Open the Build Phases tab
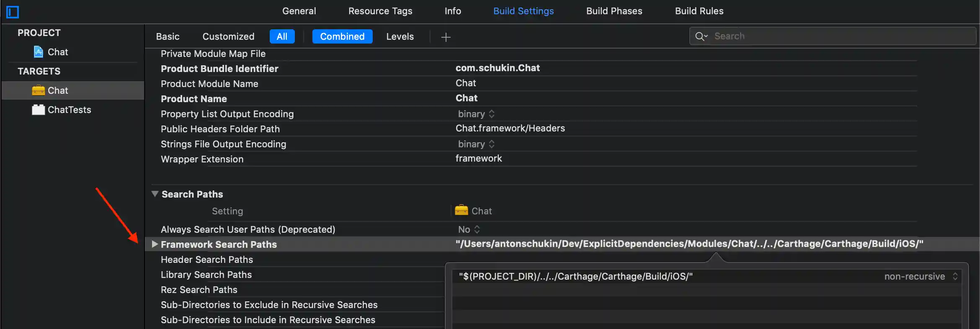 (x=614, y=11)
